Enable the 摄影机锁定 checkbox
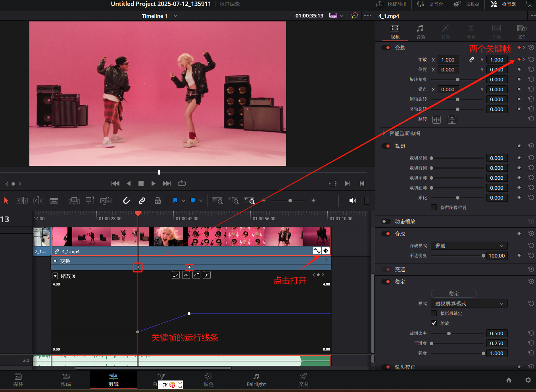The height and width of the screenshot is (392, 536). coord(434,313)
